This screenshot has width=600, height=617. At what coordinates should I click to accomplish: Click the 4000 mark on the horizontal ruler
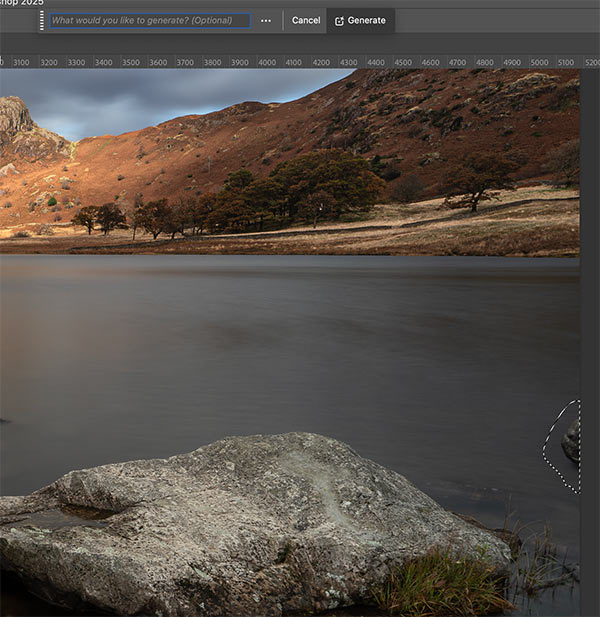[x=267, y=62]
